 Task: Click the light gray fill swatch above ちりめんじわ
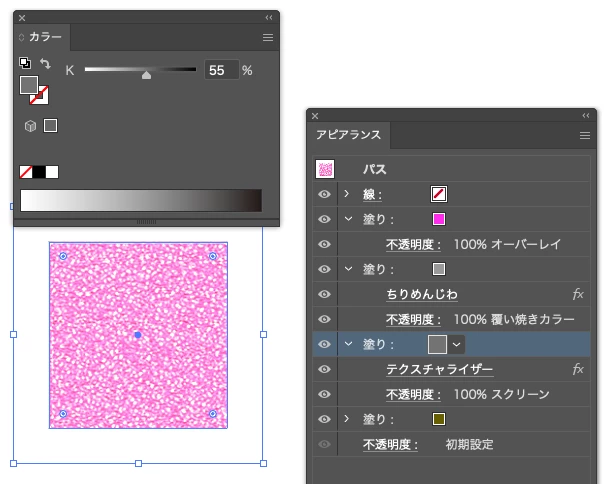tap(439, 269)
